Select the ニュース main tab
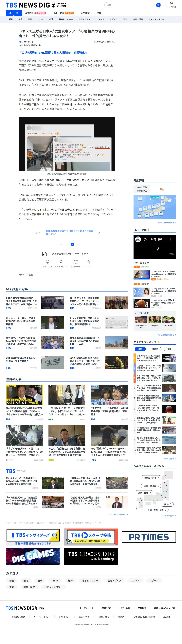This screenshot has width=182, height=644. pos(14,13)
